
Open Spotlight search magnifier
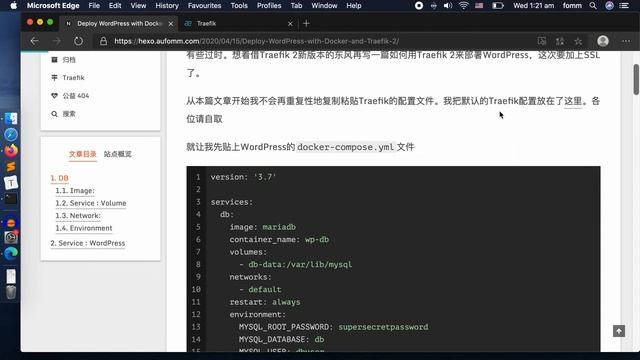(x=593, y=6)
